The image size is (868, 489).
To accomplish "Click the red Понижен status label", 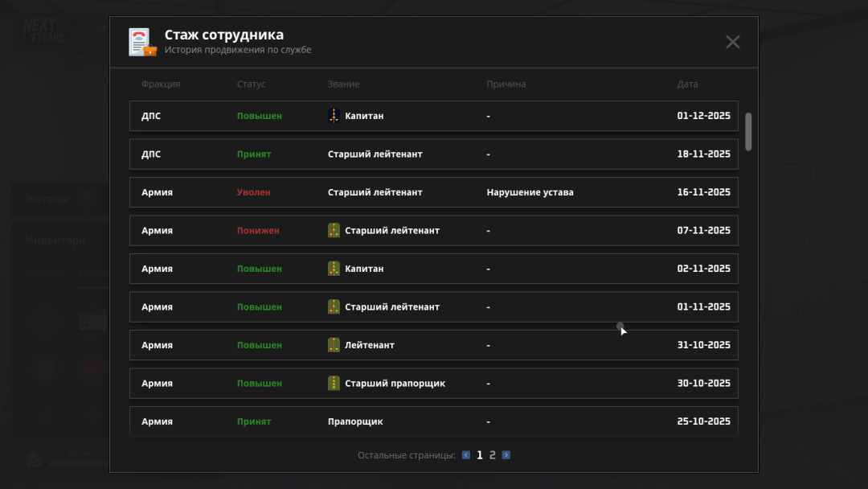I will point(258,231).
